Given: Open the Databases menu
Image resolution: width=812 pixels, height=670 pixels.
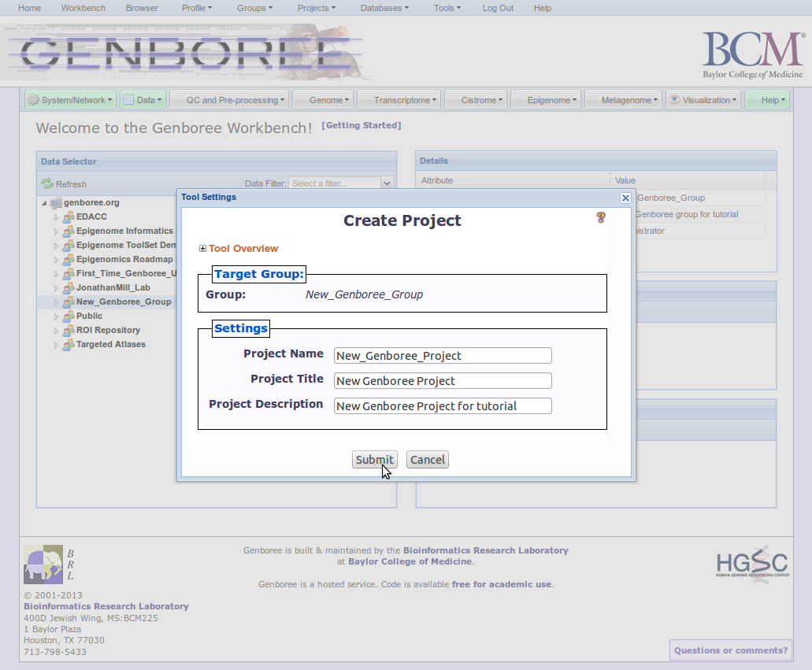Looking at the screenshot, I should 384,8.
